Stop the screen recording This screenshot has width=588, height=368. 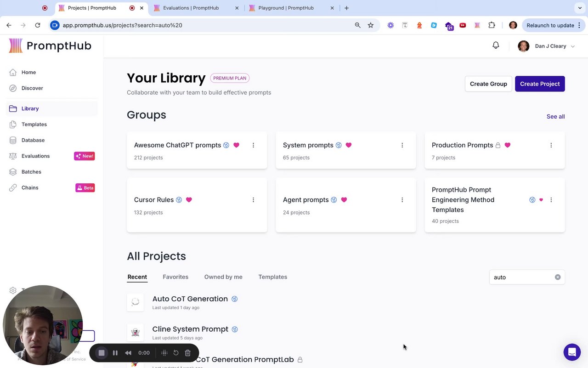(x=102, y=353)
